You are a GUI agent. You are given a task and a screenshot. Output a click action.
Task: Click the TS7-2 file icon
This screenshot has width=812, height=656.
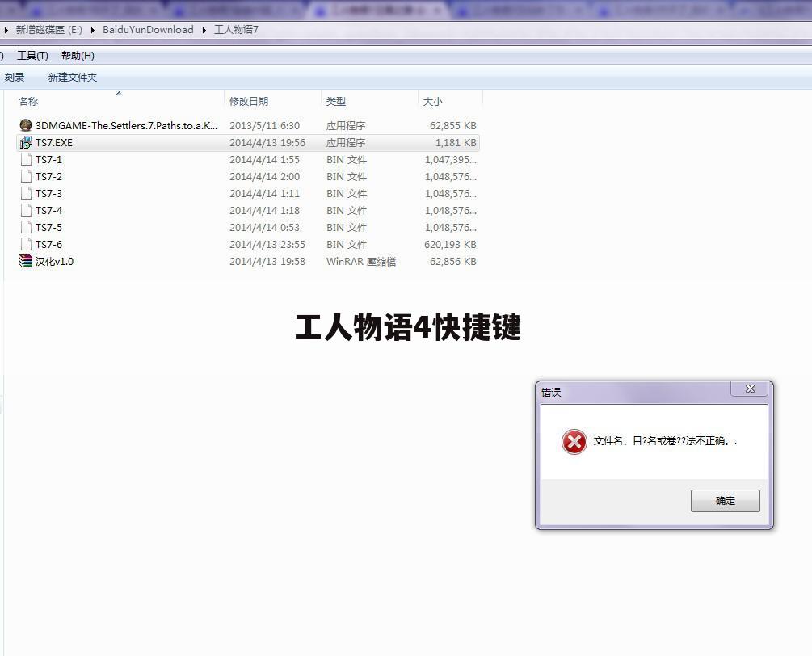click(x=26, y=177)
